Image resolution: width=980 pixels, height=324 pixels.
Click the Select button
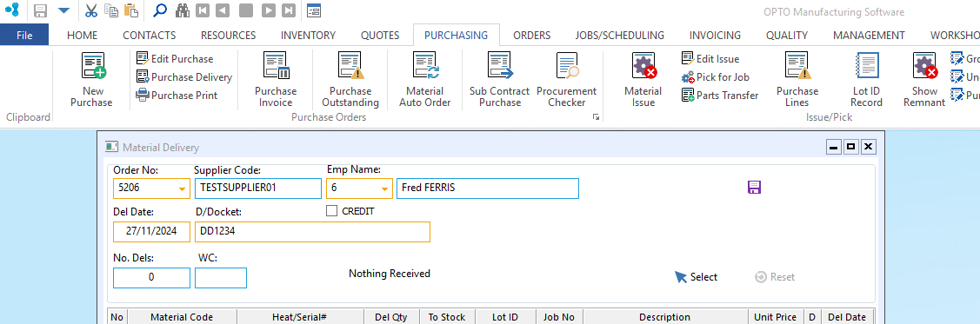pyautogui.click(x=697, y=277)
